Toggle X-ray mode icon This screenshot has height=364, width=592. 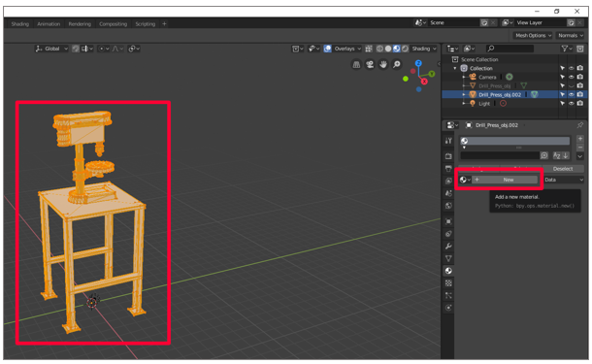[369, 49]
